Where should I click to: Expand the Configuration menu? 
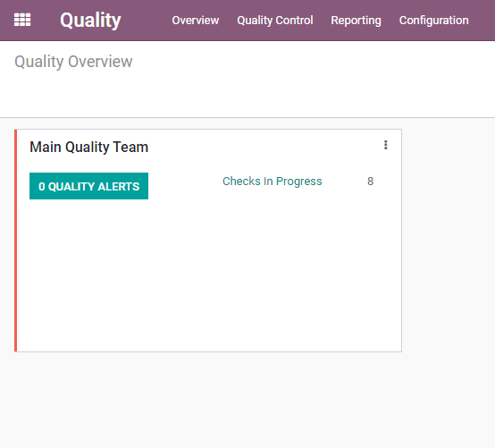click(x=433, y=21)
